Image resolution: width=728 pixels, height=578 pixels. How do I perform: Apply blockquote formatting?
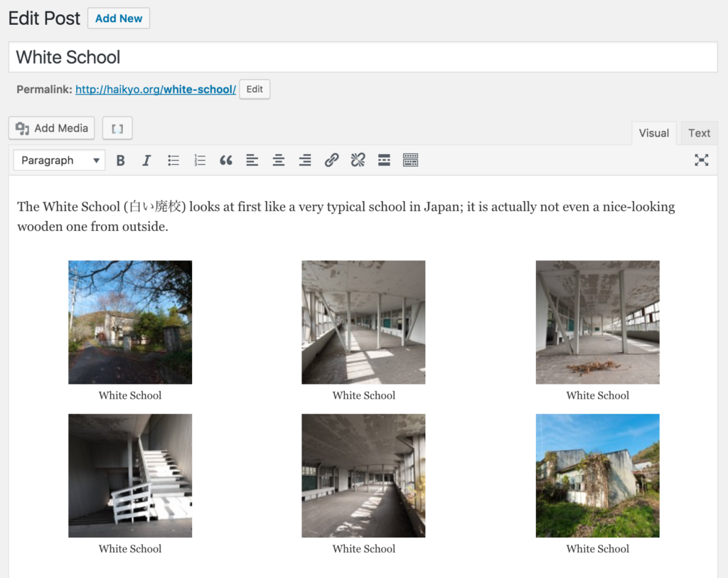click(x=226, y=161)
